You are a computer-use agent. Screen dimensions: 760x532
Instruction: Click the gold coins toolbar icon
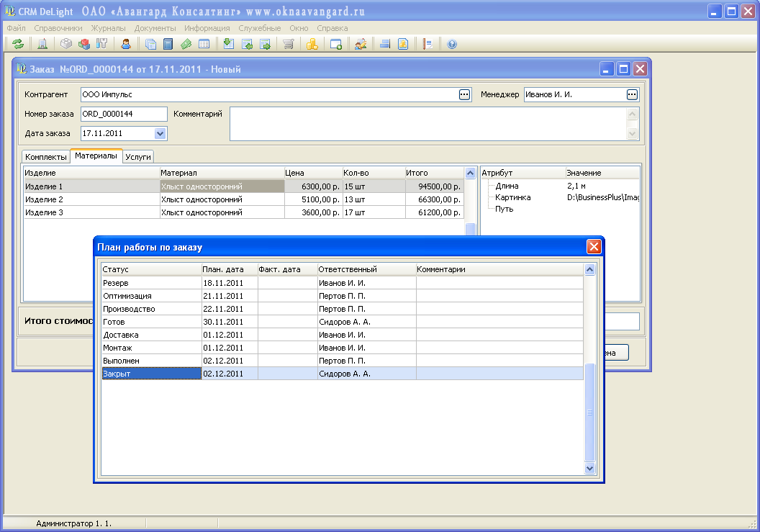click(312, 44)
